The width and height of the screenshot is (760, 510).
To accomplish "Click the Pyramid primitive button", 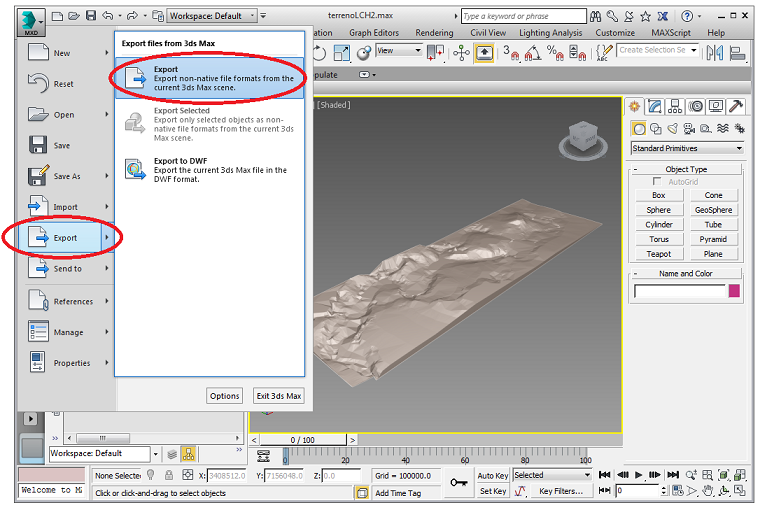I will [x=713, y=239].
